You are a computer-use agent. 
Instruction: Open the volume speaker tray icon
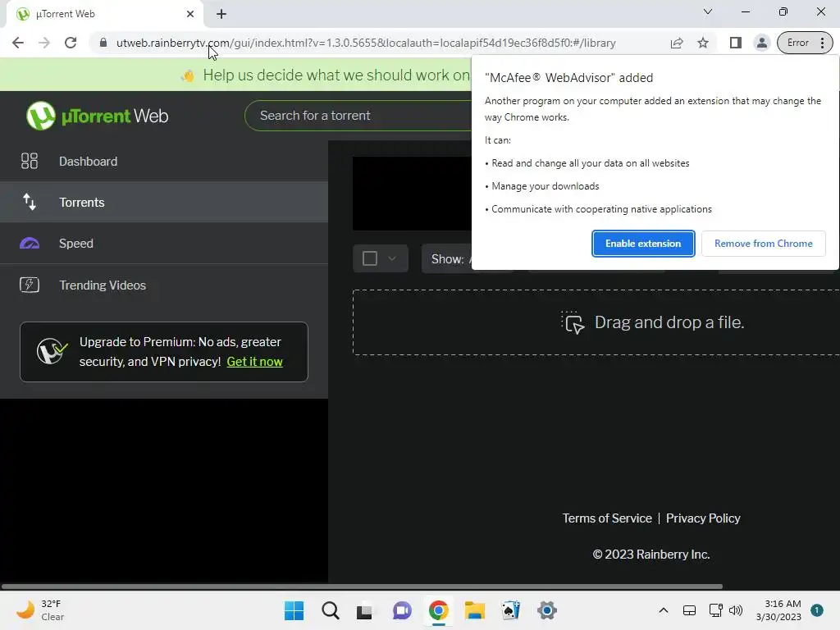tap(736, 610)
